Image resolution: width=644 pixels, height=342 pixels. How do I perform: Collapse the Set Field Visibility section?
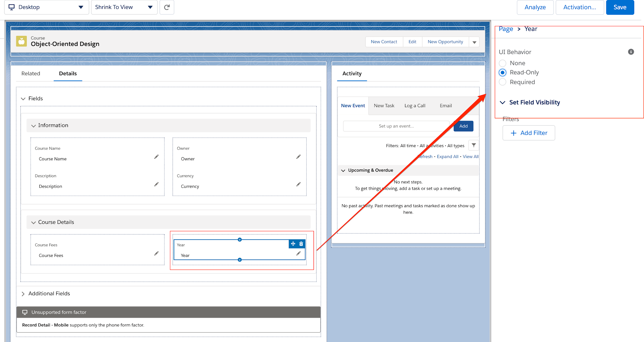coord(503,102)
